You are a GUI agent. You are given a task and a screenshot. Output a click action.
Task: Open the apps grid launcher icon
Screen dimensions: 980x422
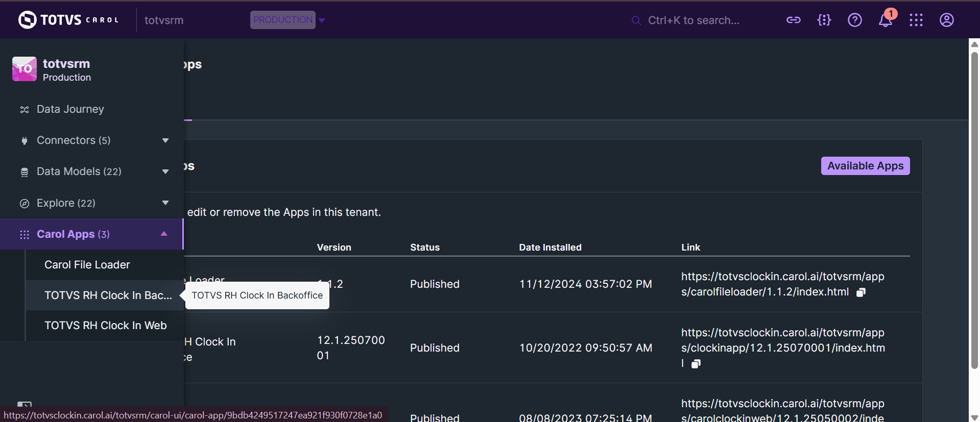pos(916,20)
